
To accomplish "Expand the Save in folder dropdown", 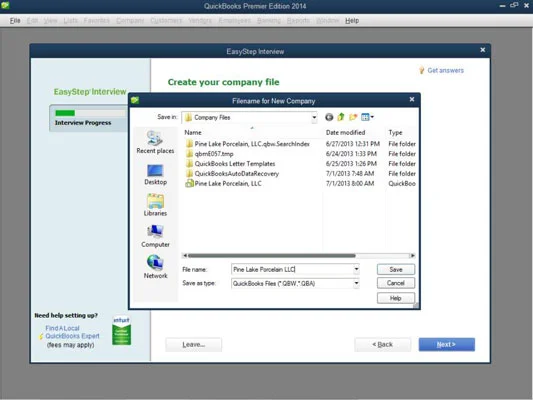I will [314, 117].
